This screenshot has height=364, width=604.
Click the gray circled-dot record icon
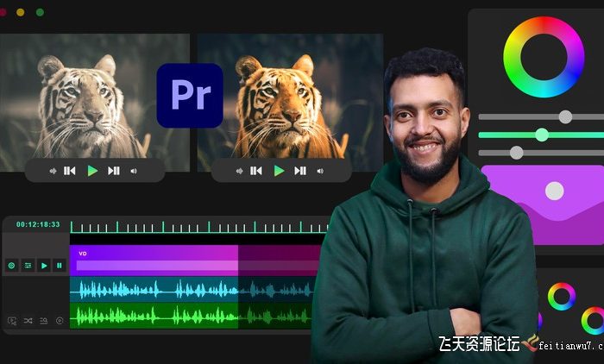tap(60, 321)
